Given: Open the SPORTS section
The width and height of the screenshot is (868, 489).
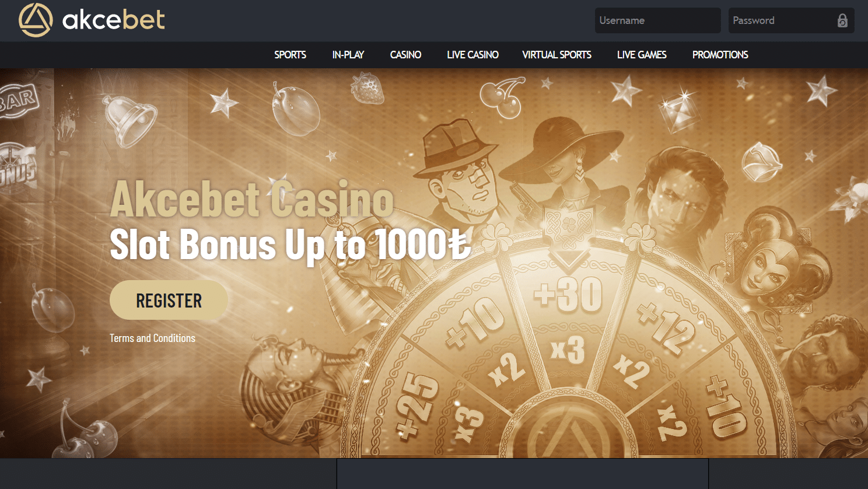Looking at the screenshot, I should pyautogui.click(x=290, y=55).
